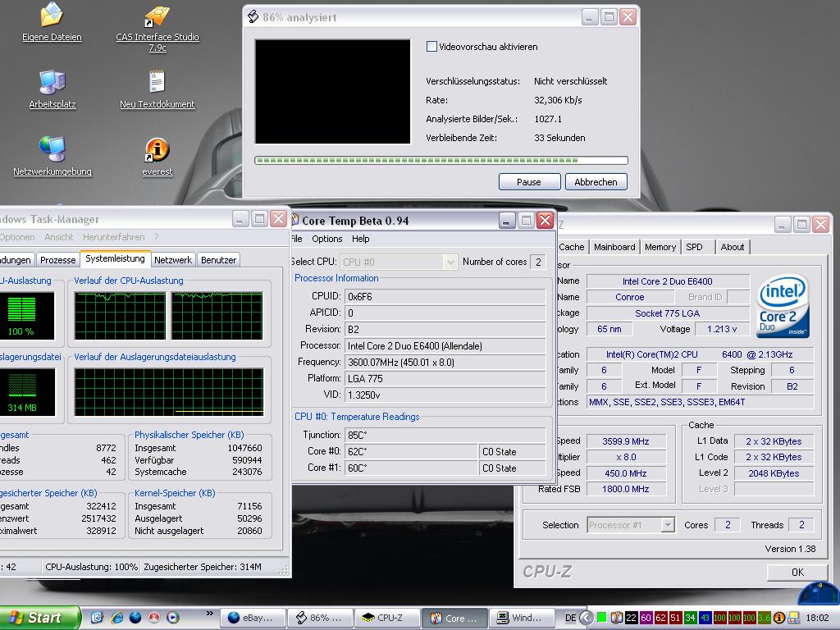The height and width of the screenshot is (630, 840).
Task: Switch to the eBay taskbar button
Action: click(x=253, y=618)
